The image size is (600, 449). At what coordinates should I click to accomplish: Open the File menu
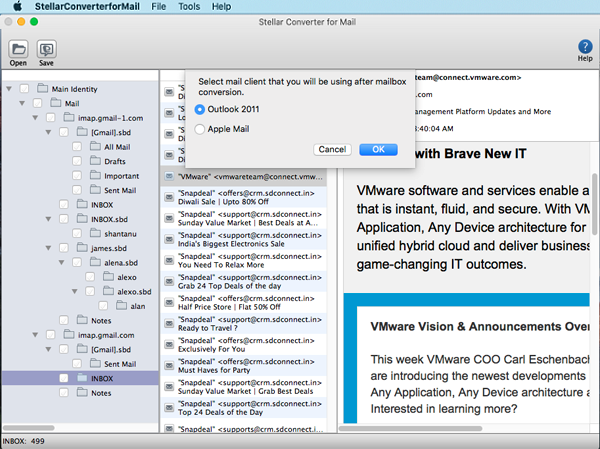click(x=158, y=7)
